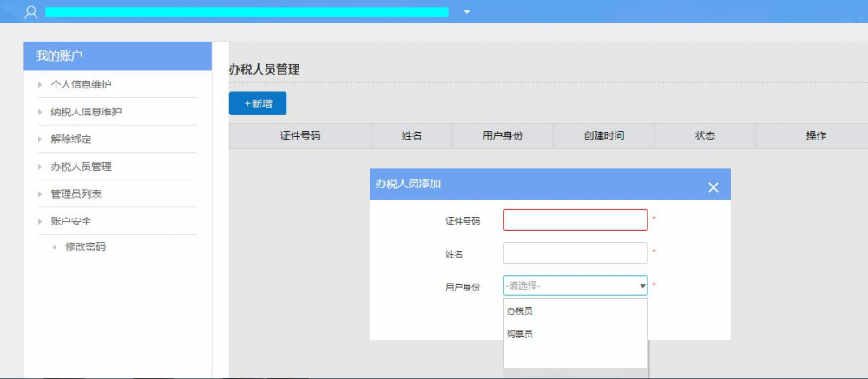The height and width of the screenshot is (379, 868).
Task: Choose 购票员 from the dropdown list
Action: 520,333
